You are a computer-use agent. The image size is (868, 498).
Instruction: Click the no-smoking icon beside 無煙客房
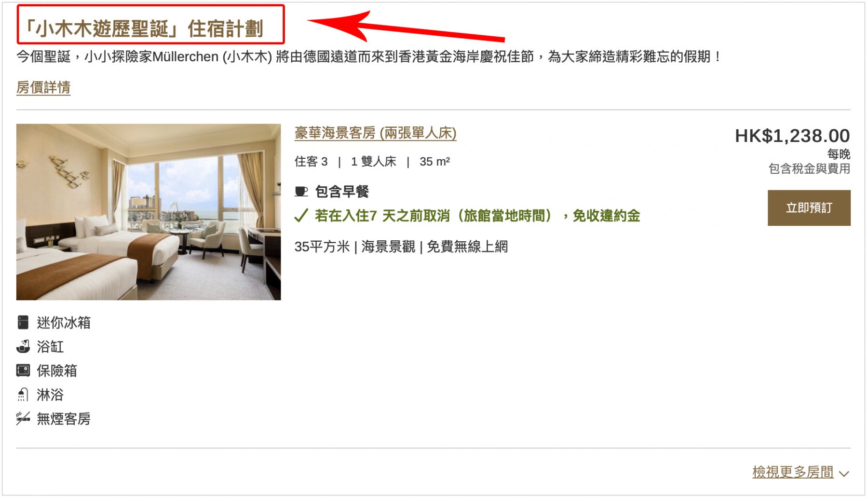pos(23,418)
